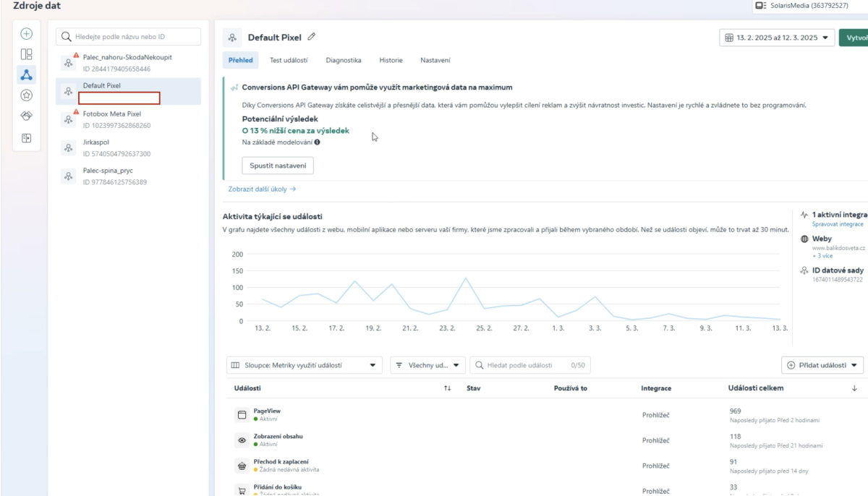This screenshot has width=868, height=496.
Task: Select Jirkaspol data source
Action: 129,147
